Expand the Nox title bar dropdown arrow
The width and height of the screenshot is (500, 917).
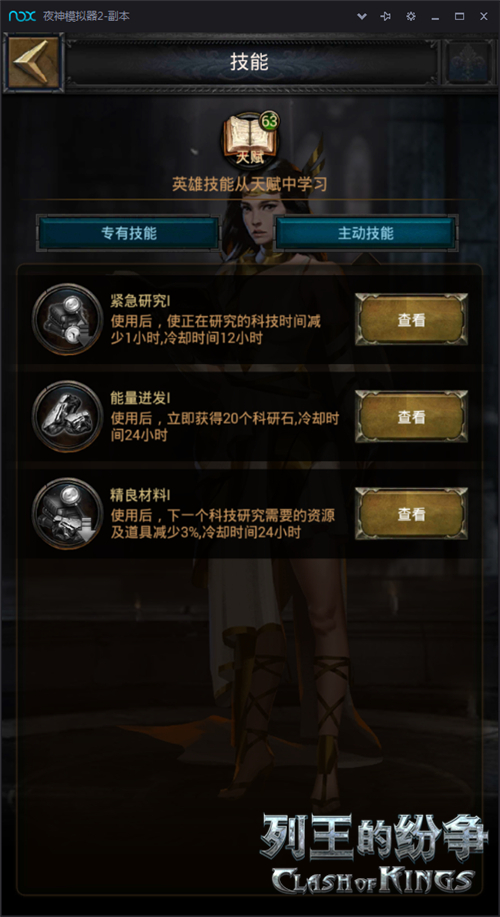tap(361, 16)
